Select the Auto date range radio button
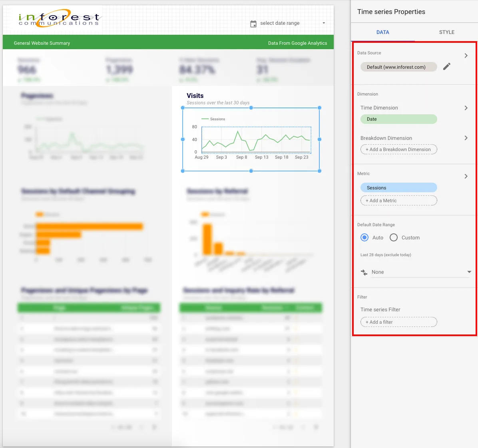This screenshot has width=478, height=448. click(x=364, y=237)
